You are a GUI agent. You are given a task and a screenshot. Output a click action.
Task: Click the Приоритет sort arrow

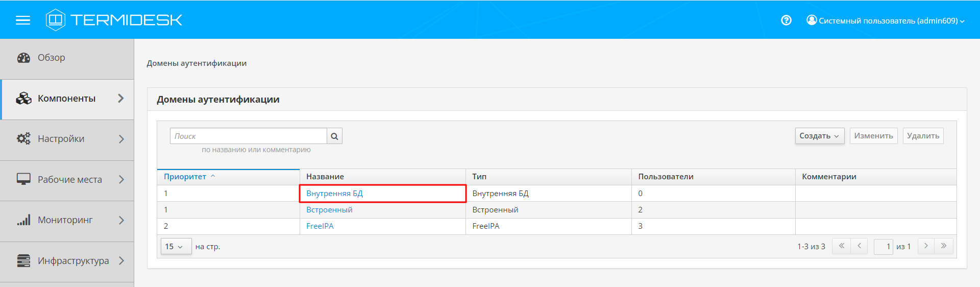click(x=213, y=176)
